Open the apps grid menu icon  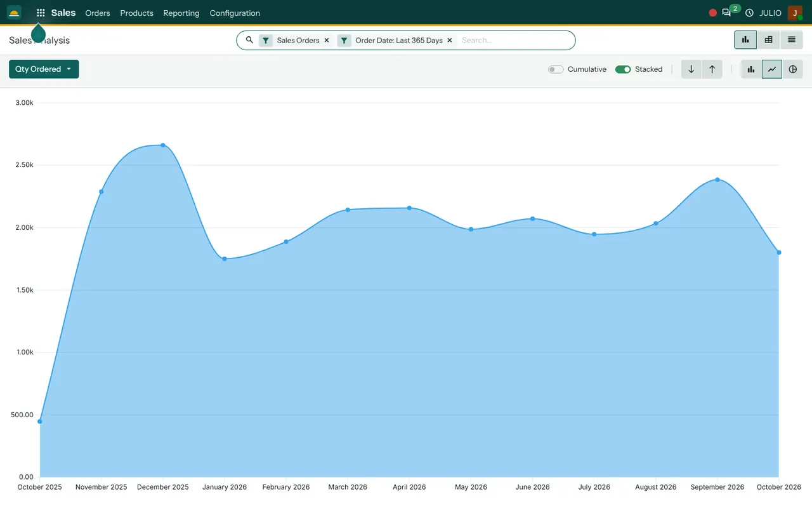tap(41, 13)
